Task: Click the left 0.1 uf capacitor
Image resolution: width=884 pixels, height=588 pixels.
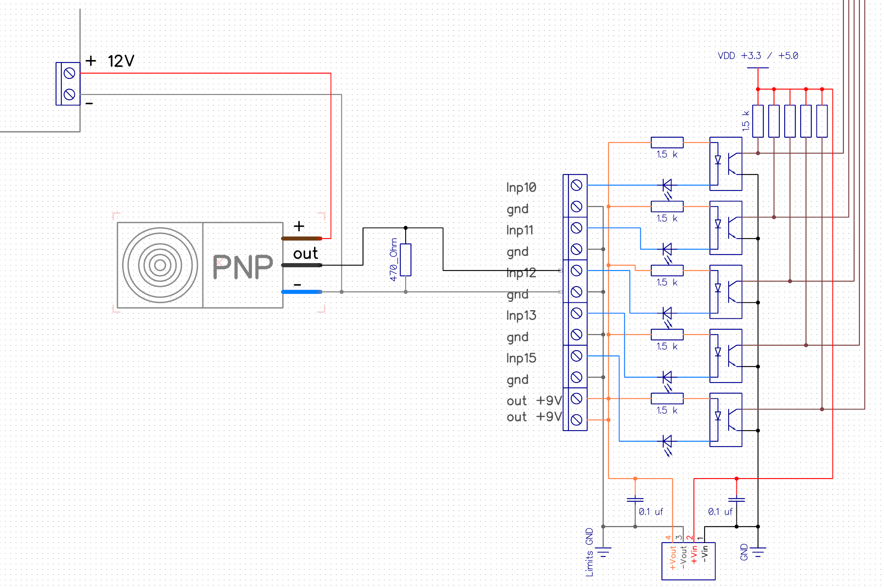Action: (x=635, y=500)
